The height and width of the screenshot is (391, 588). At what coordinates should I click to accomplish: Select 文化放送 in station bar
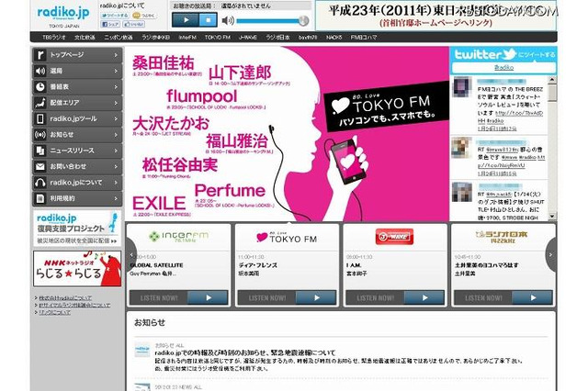(85, 37)
